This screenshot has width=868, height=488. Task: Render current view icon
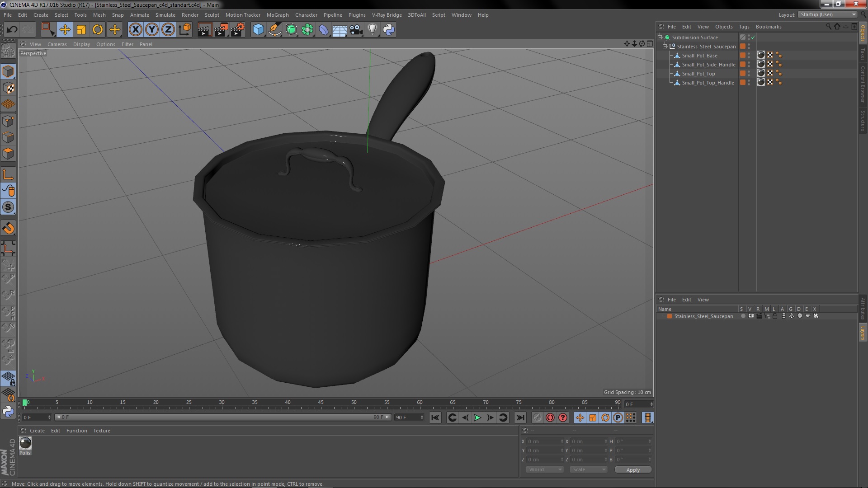(204, 30)
